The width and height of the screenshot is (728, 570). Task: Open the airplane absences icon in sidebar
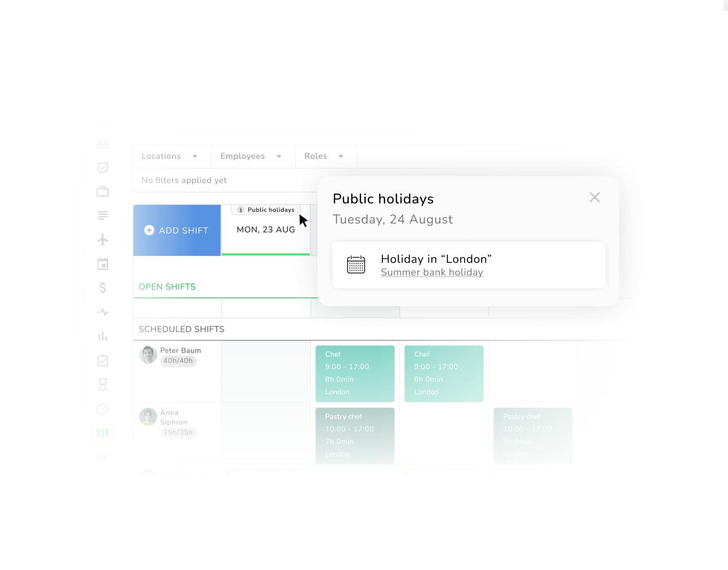103,240
